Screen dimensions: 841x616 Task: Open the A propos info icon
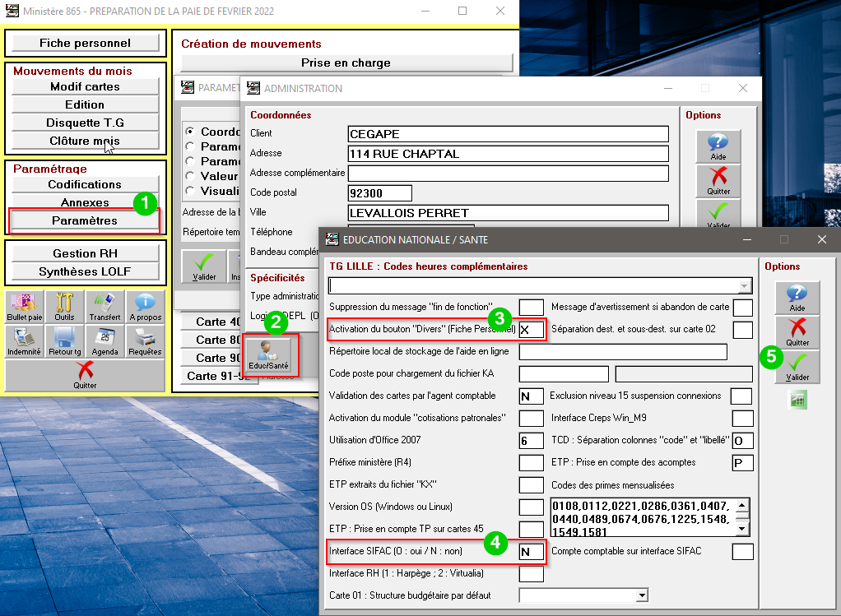tap(145, 306)
